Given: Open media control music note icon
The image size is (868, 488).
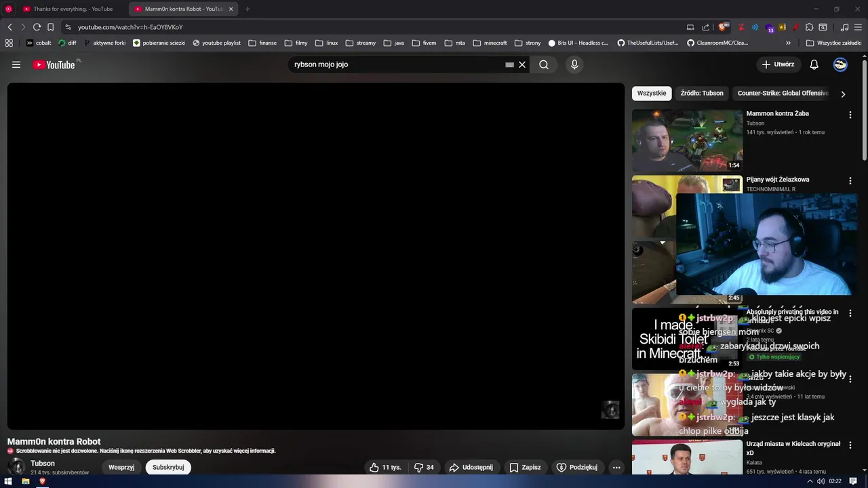Looking at the screenshot, I should click(844, 27).
